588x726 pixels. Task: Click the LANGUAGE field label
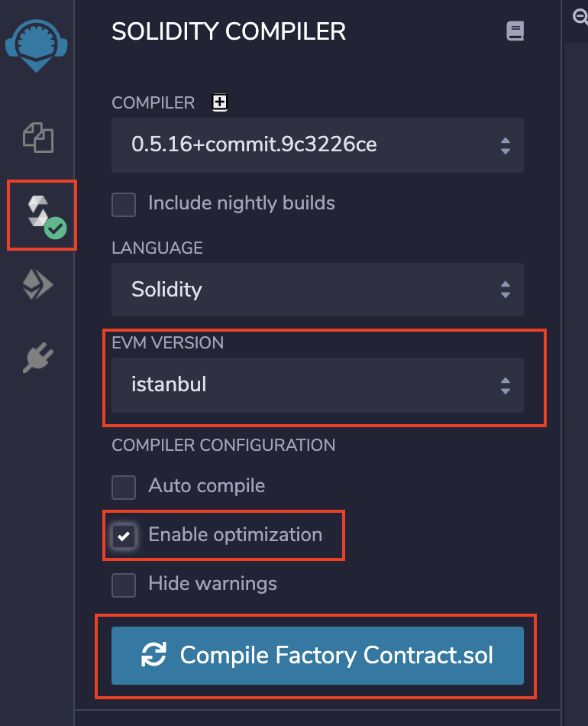pos(157,248)
